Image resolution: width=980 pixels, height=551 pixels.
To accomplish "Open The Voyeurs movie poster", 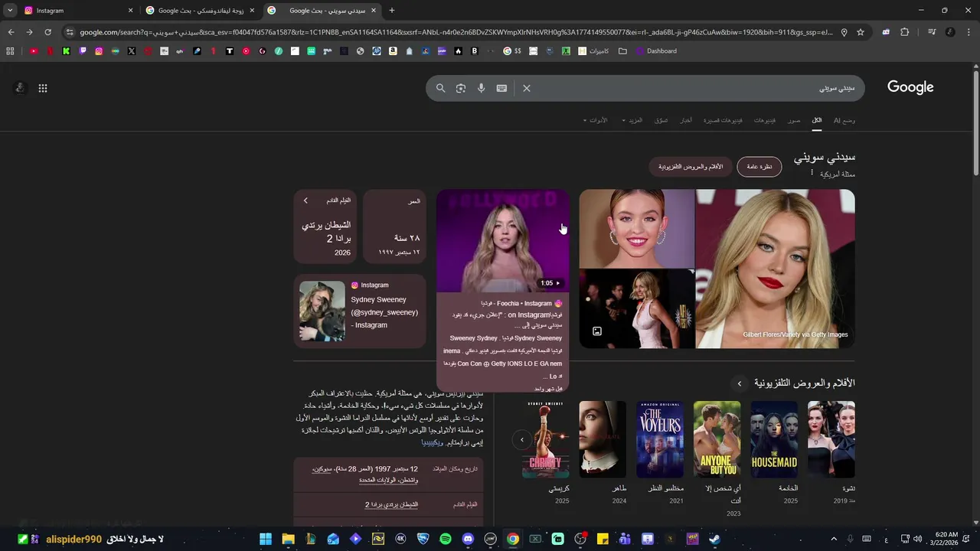I will pyautogui.click(x=660, y=439).
